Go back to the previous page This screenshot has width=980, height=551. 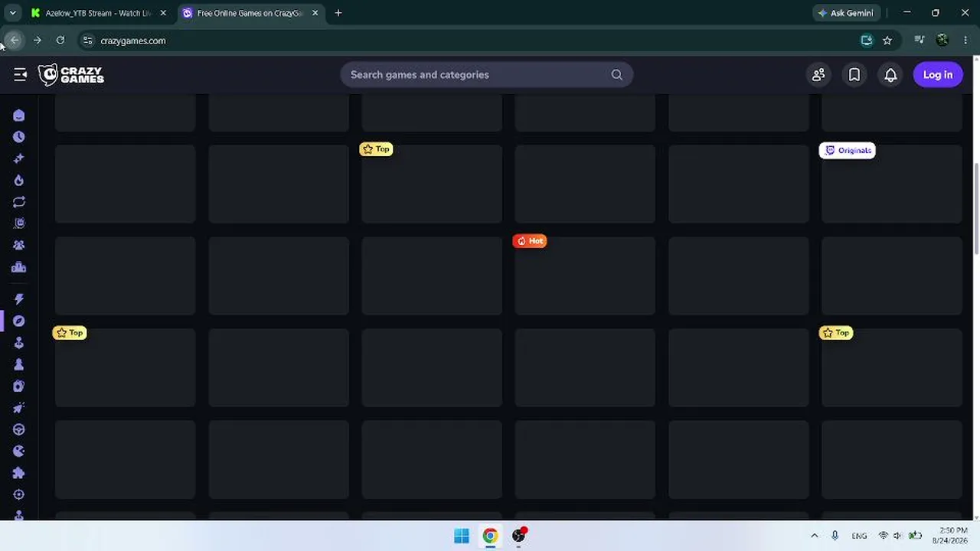[15, 41]
